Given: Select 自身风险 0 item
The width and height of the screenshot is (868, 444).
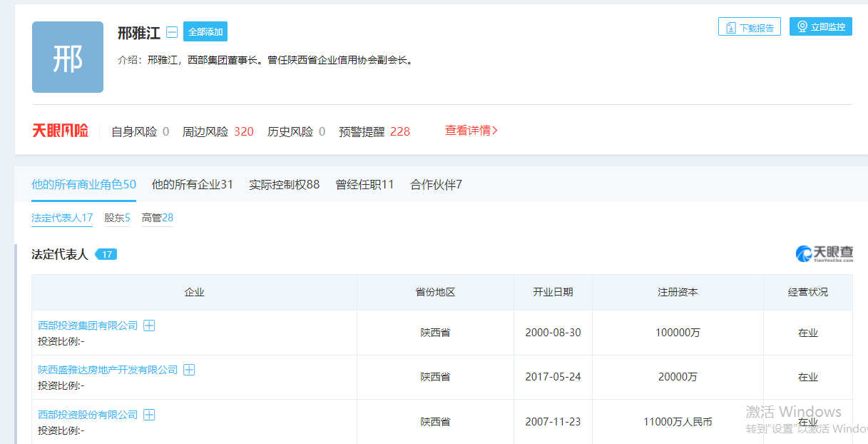Looking at the screenshot, I should (141, 131).
